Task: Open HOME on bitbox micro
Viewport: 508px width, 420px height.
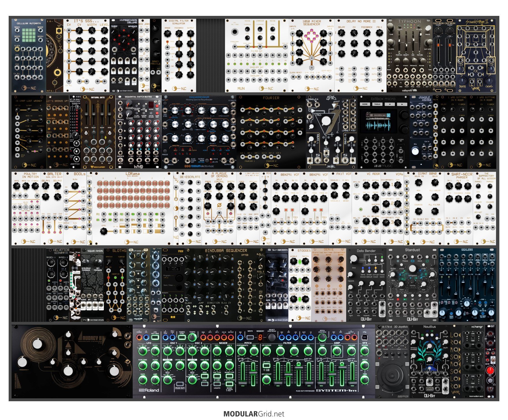Action: pos(365,104)
